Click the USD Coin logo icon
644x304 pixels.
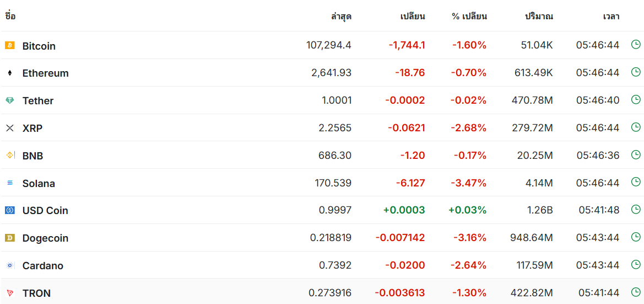10,210
